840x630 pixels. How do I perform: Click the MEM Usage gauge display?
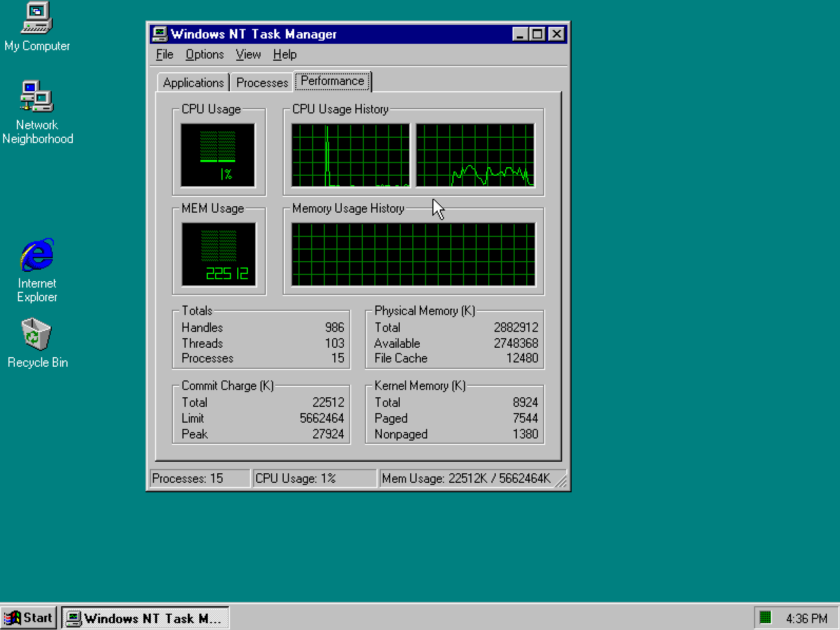point(218,254)
